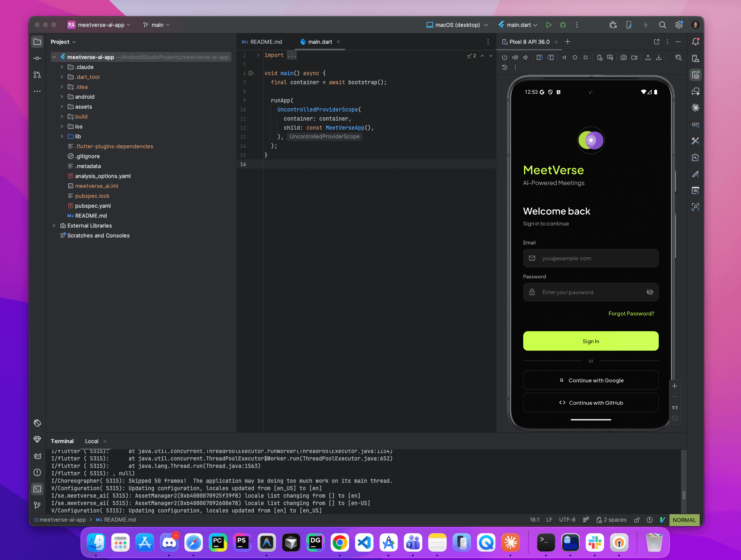
Task: Click the Email input field in the app
Action: [x=591, y=258]
